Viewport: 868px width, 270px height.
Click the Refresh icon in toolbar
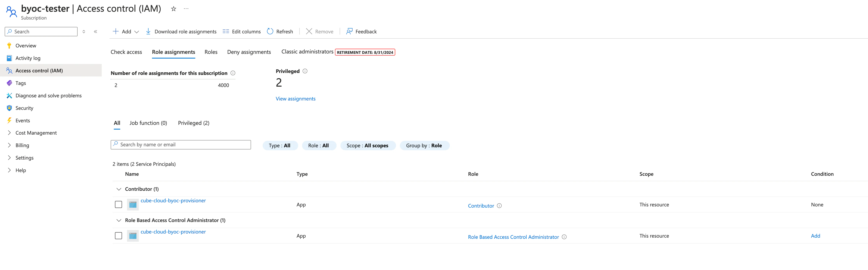coord(270,31)
